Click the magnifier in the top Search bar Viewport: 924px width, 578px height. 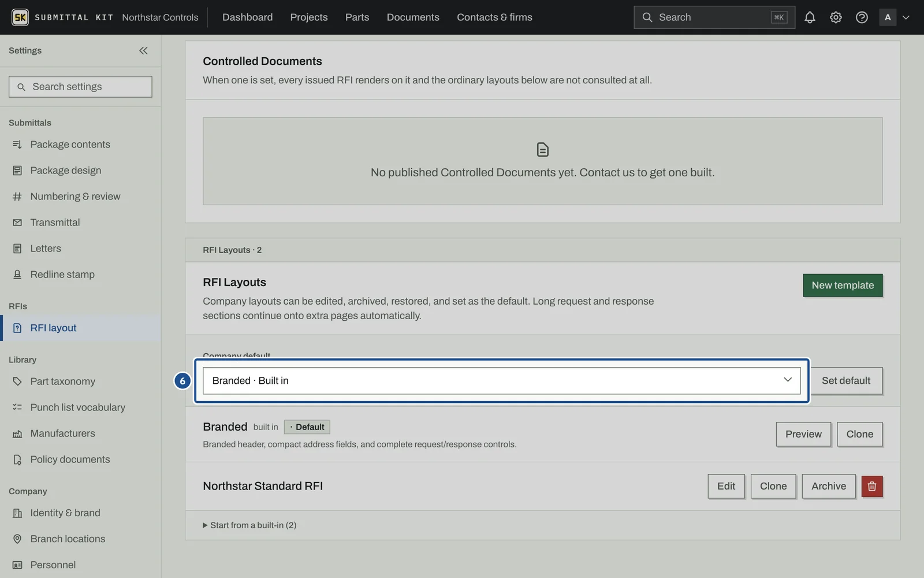(x=647, y=17)
